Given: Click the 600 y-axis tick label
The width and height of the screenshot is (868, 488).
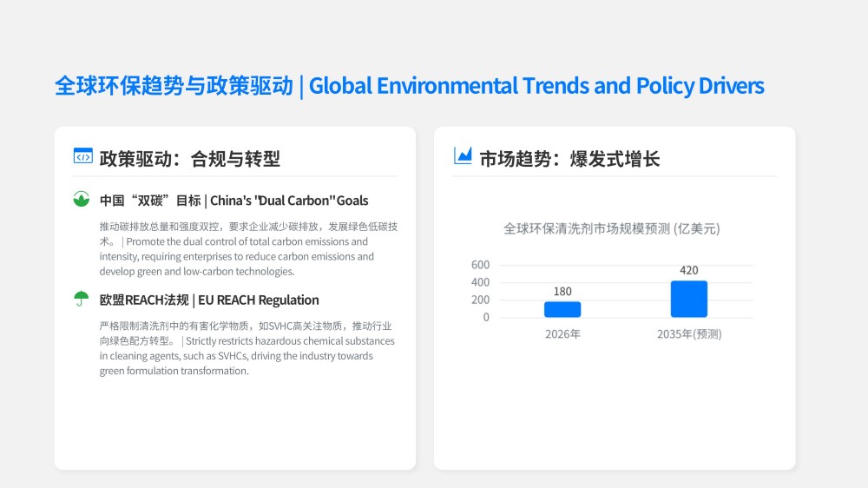Looking at the screenshot, I should pos(481,265).
